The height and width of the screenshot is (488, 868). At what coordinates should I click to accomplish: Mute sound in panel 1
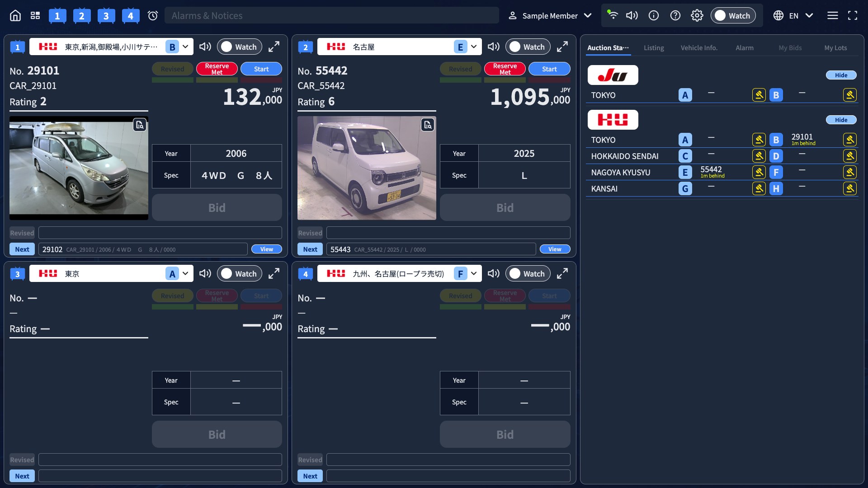pyautogui.click(x=205, y=47)
